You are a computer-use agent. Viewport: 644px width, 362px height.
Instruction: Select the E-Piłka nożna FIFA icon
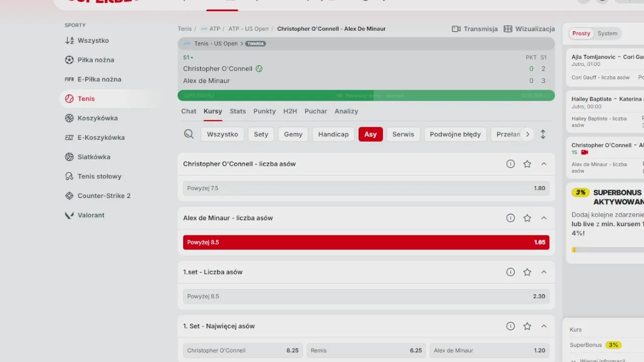coord(69,79)
